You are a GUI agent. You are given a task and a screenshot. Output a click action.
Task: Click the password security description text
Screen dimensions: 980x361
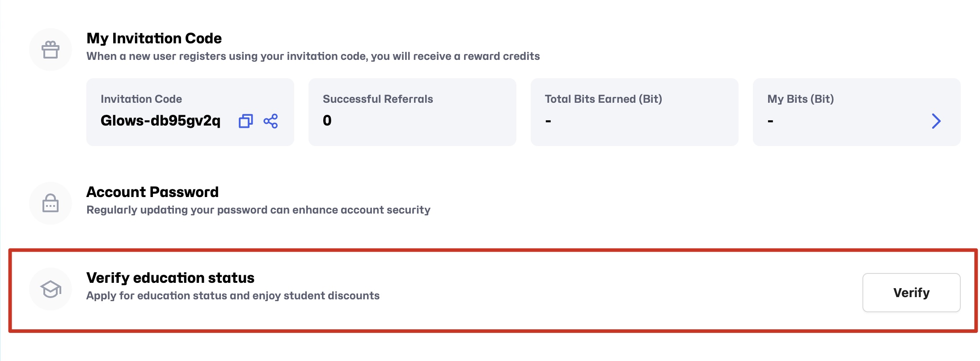tap(258, 210)
